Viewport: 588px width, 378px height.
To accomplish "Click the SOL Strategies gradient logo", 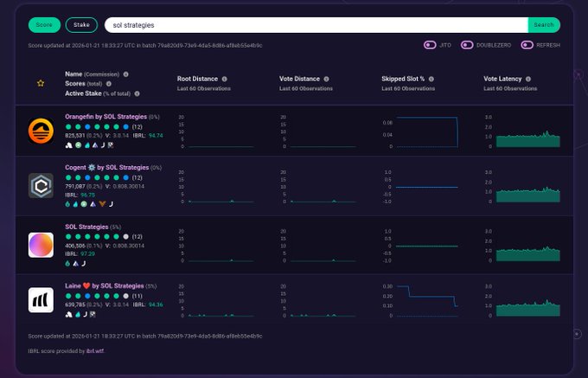I will (41, 245).
